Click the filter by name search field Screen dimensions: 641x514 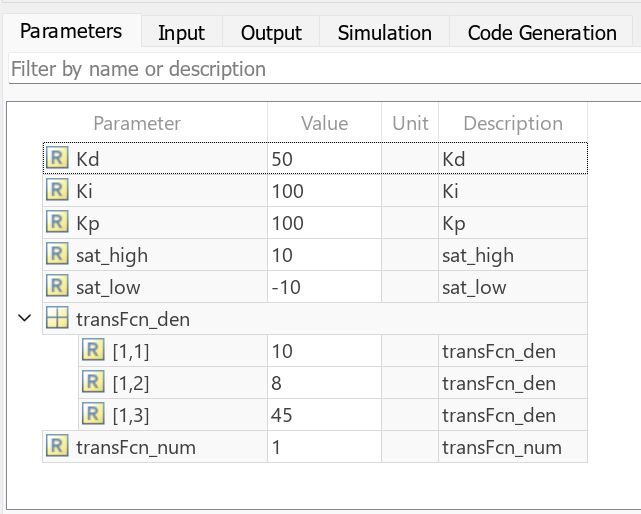click(320, 70)
